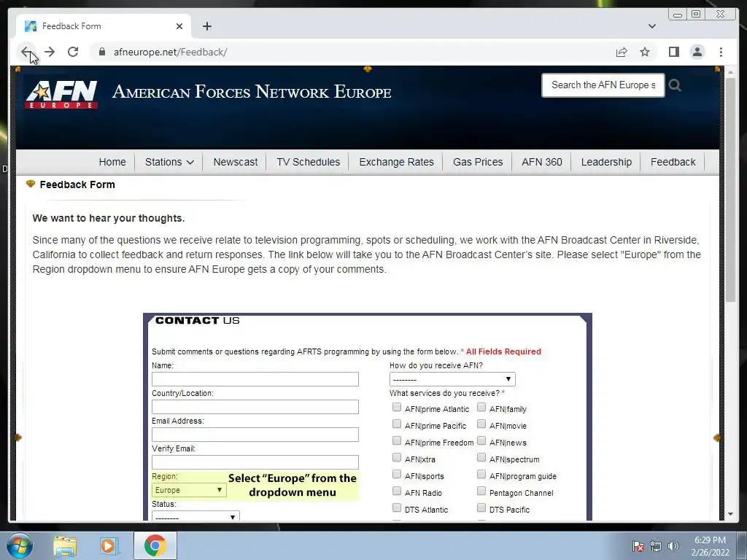Tick the AFN|news checkbox

pos(481,440)
